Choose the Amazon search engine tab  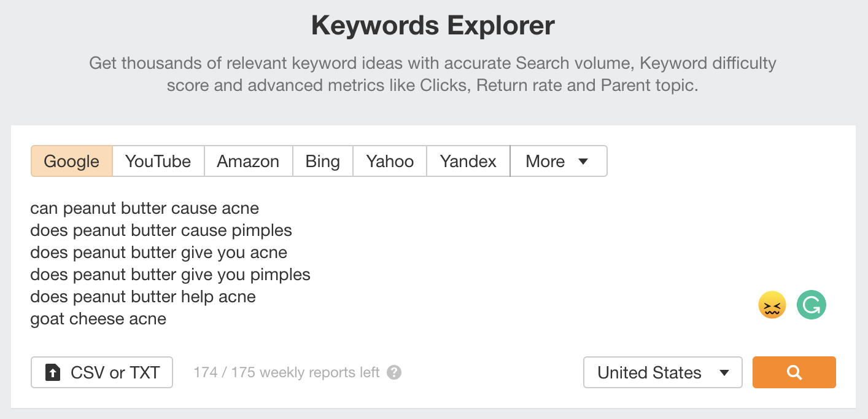248,161
